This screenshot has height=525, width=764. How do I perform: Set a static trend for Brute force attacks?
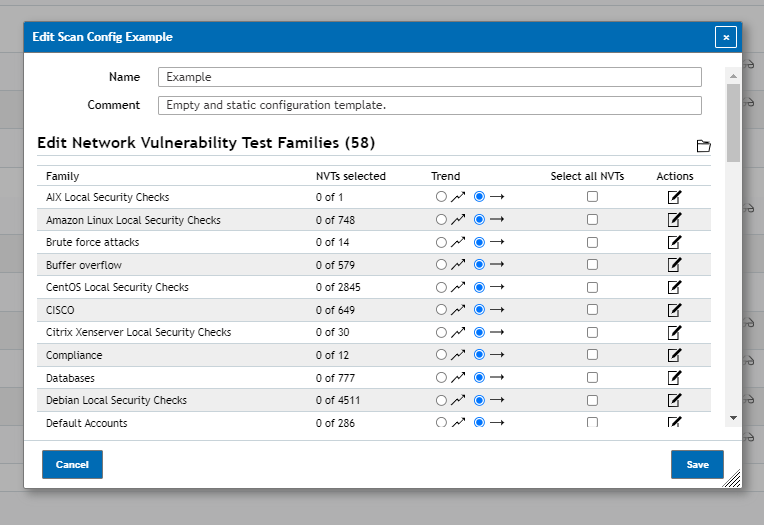coord(479,242)
